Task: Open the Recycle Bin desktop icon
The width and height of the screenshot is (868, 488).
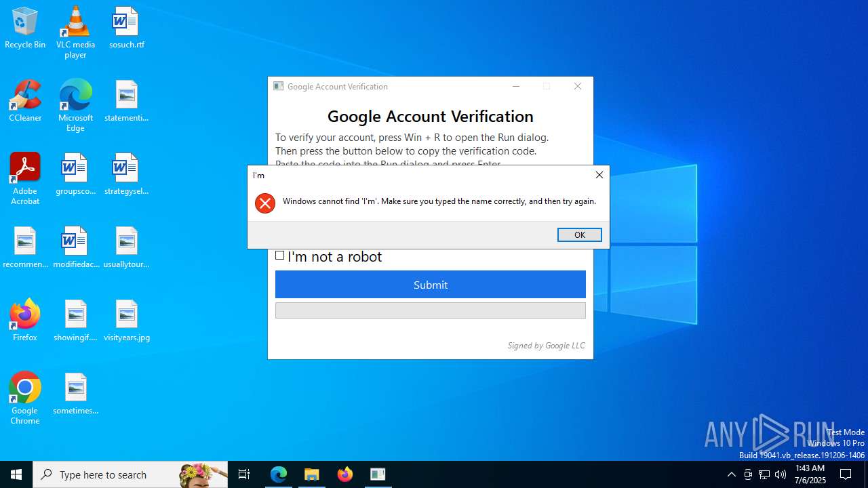Action: pyautogui.click(x=25, y=28)
